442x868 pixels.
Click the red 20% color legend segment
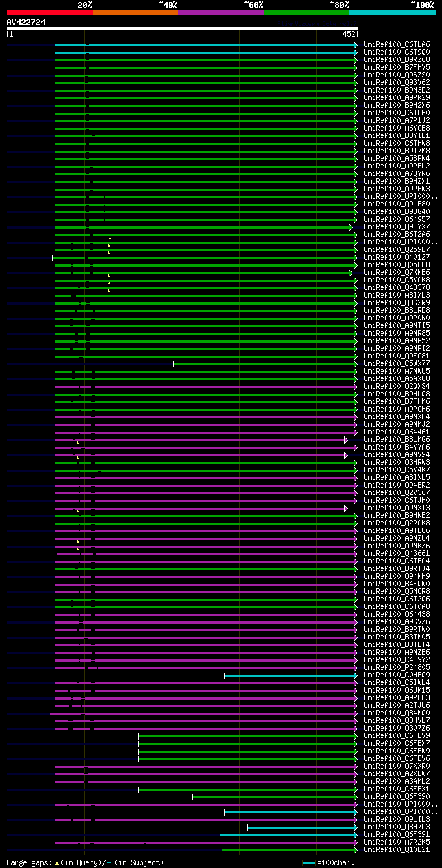[49, 12]
